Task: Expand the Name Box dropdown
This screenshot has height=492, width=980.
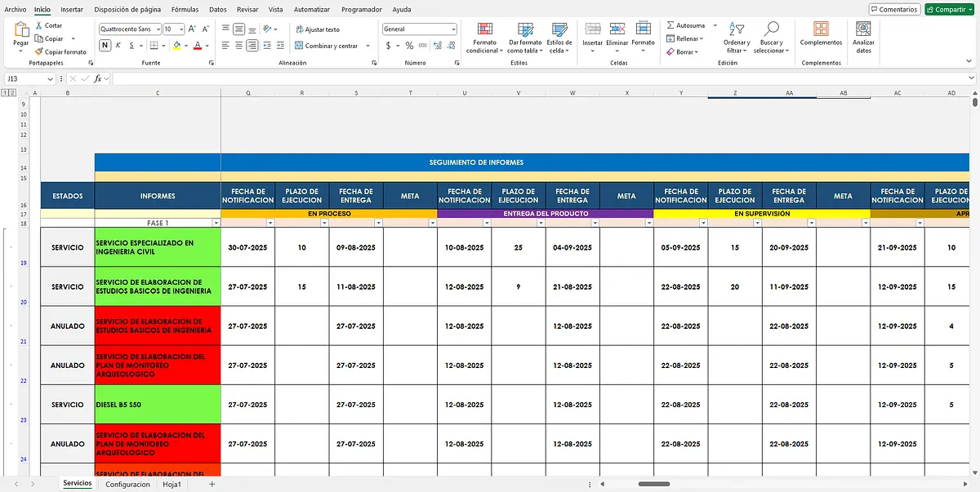Action: pyautogui.click(x=51, y=78)
